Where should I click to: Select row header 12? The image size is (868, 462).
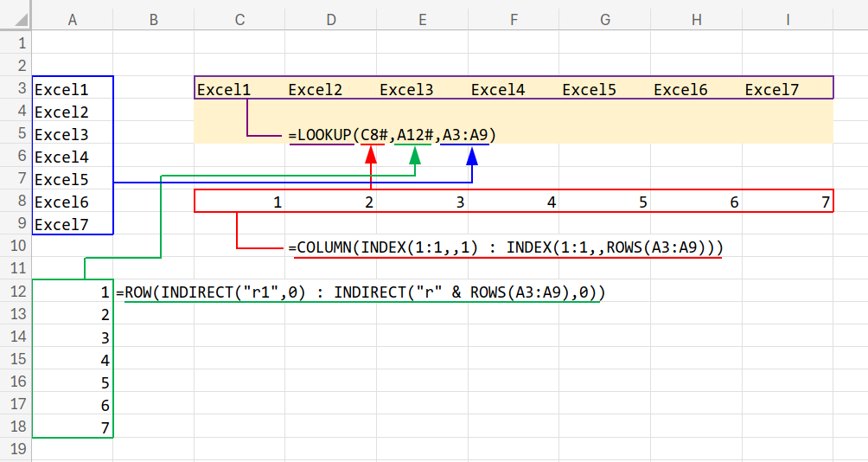[16, 292]
